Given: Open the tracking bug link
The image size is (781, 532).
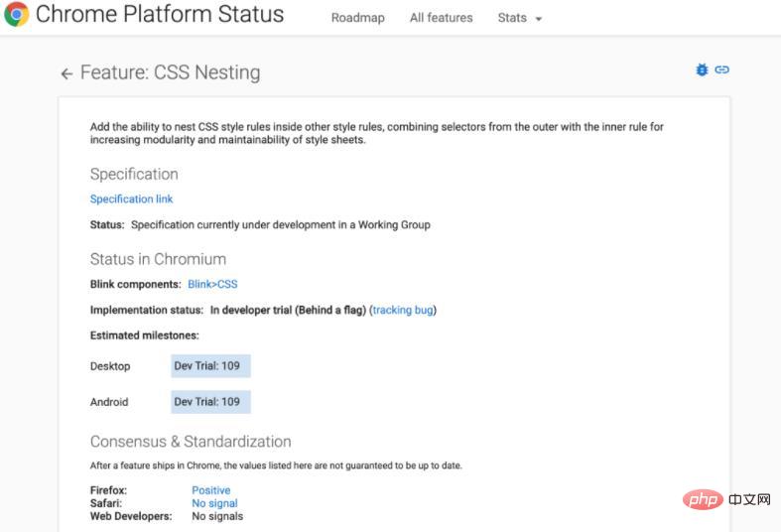Looking at the screenshot, I should coord(403,311).
